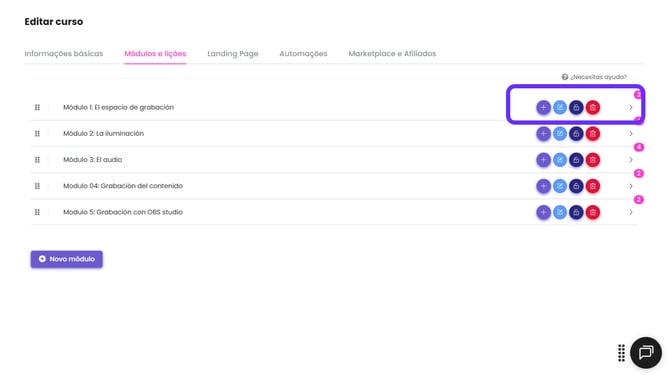Image resolution: width=670 pixels, height=375 pixels.
Task: Click the Novo módulo button
Action: point(67,259)
